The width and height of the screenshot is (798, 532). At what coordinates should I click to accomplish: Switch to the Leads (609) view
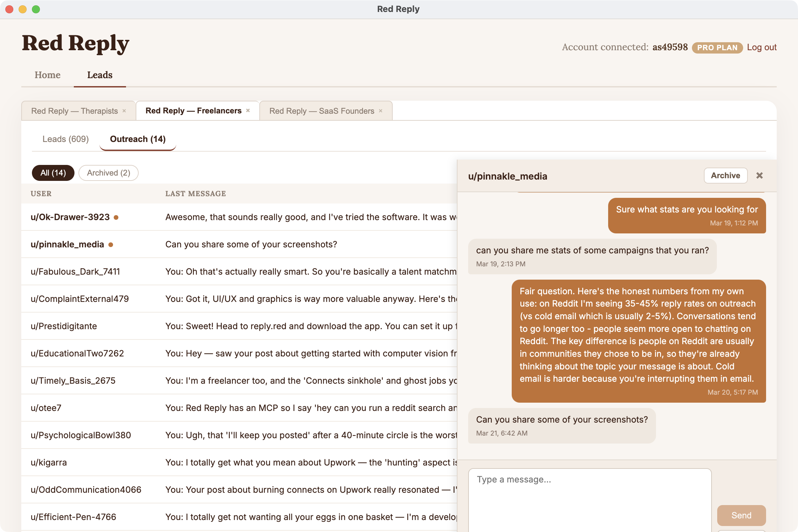click(x=66, y=139)
